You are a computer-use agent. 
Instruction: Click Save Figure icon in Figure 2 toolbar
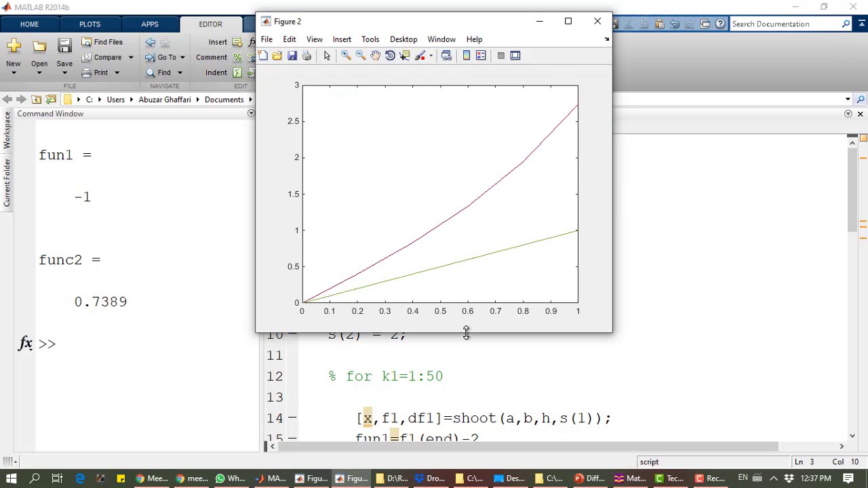pyautogui.click(x=292, y=56)
